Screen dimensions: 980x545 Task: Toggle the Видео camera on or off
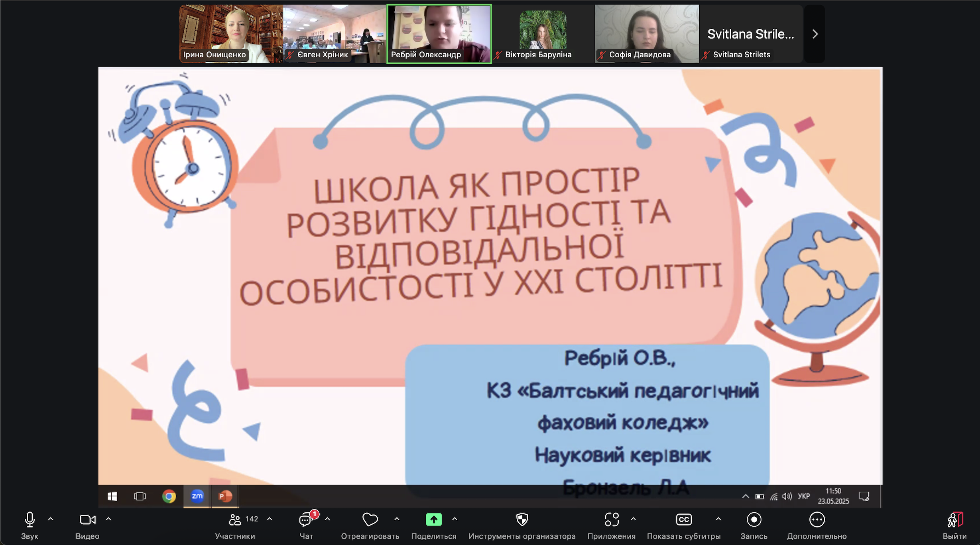coord(87,520)
